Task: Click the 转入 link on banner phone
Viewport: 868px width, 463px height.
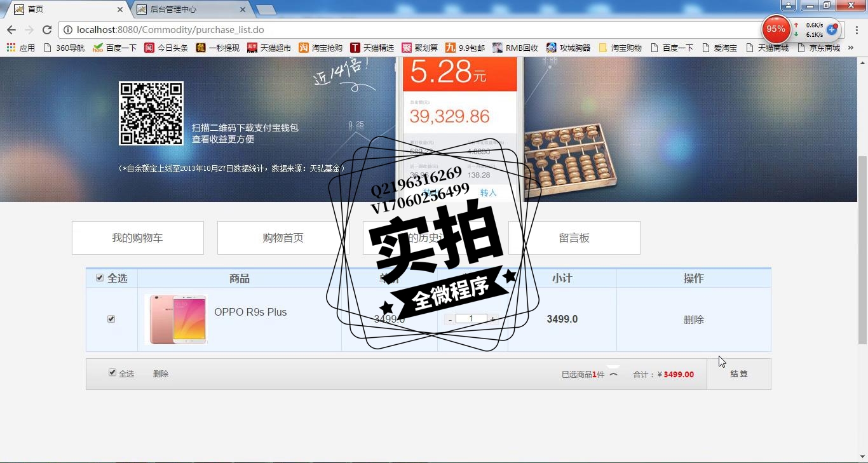Action: pyautogui.click(x=488, y=192)
